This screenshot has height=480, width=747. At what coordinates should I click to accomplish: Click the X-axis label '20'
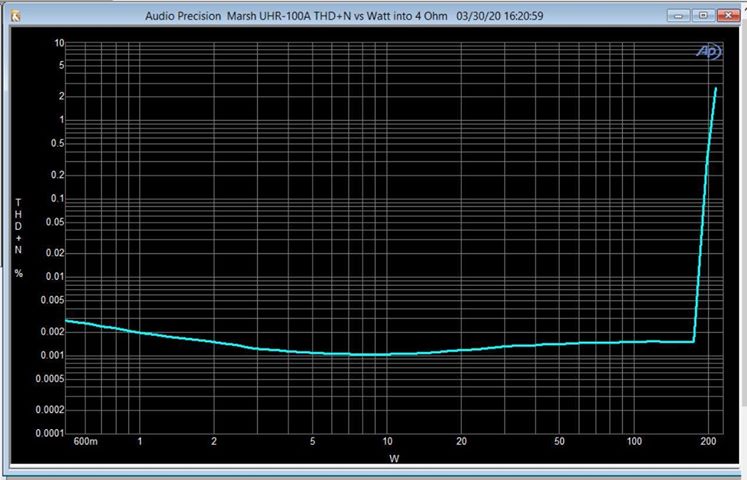click(x=461, y=441)
